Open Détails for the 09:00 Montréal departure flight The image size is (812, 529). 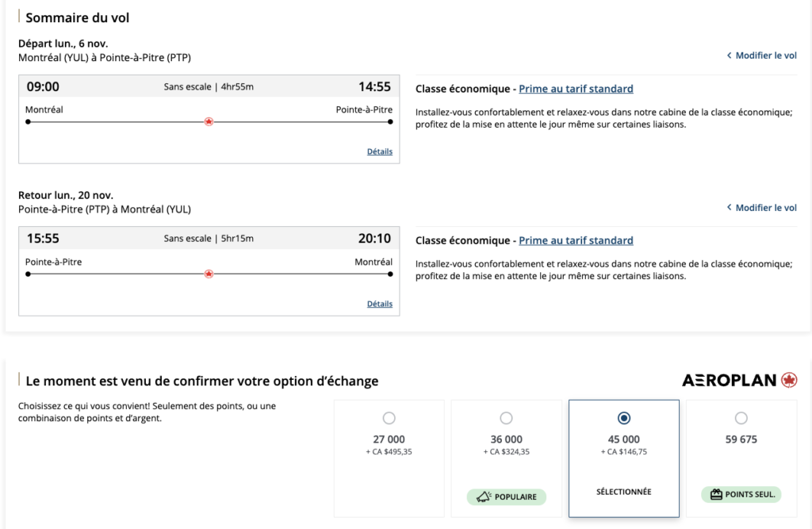[379, 151]
